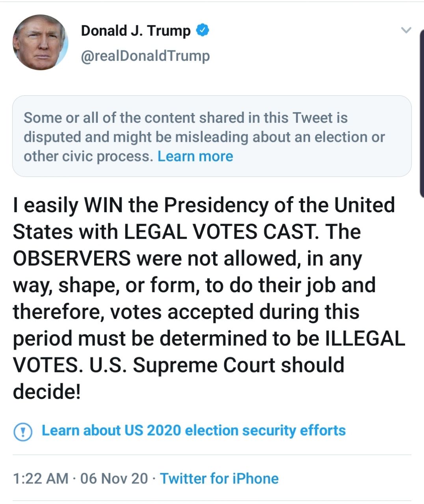Click the Twitter for iPhone source link
Screen dimensions: 424x504
(219, 478)
